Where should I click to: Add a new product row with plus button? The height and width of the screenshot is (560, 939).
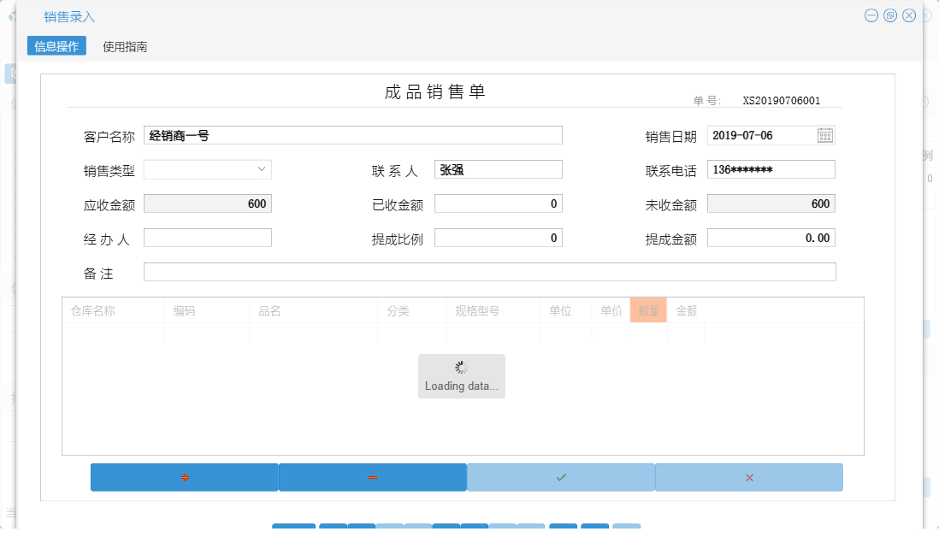(x=184, y=477)
